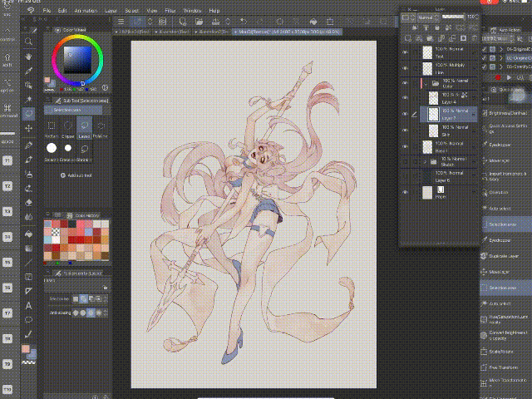The image size is (532, 399).
Task: Select the Text tool
Action: point(29,305)
